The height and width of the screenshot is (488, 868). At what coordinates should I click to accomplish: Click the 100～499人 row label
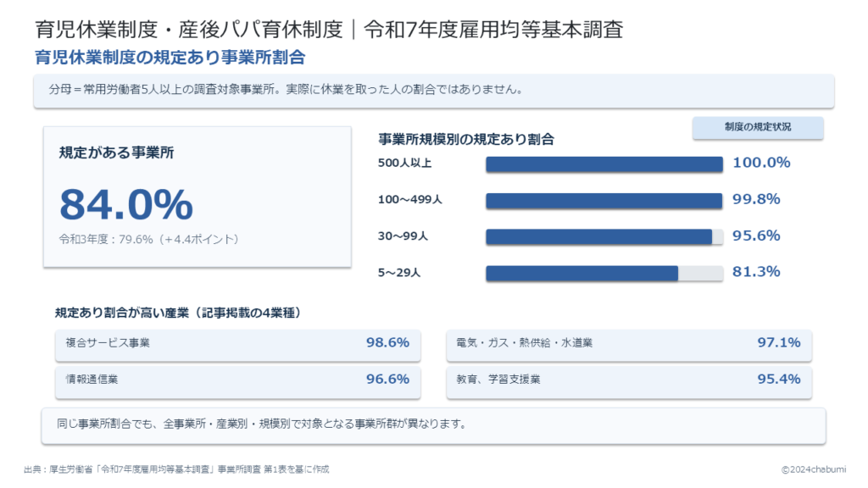click(410, 200)
